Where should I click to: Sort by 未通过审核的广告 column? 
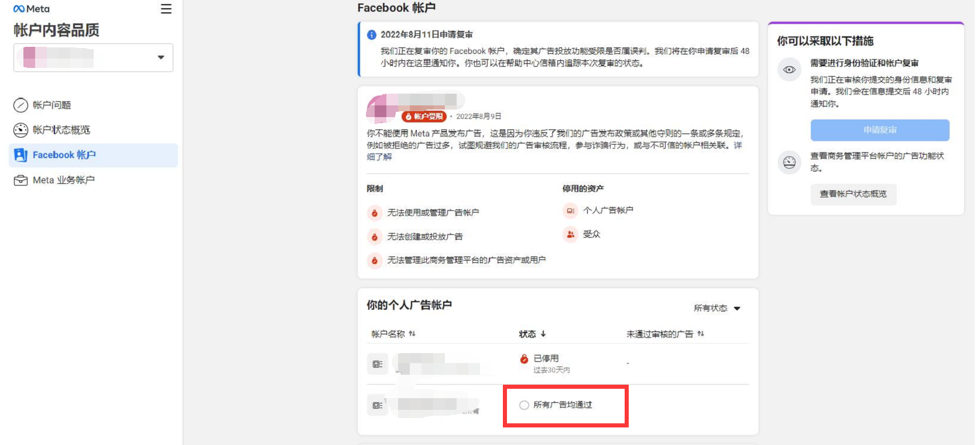[x=666, y=334]
